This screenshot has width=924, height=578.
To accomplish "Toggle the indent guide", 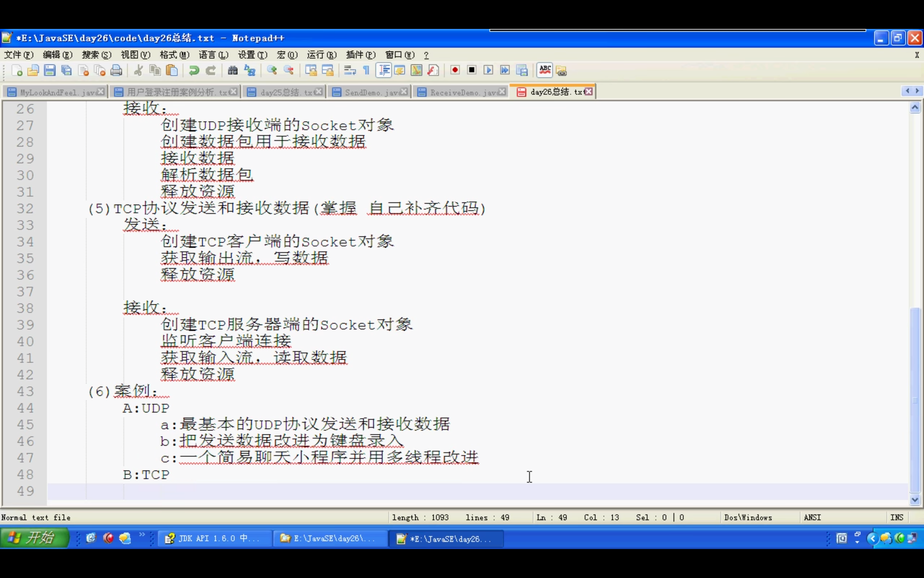I will [x=384, y=71].
